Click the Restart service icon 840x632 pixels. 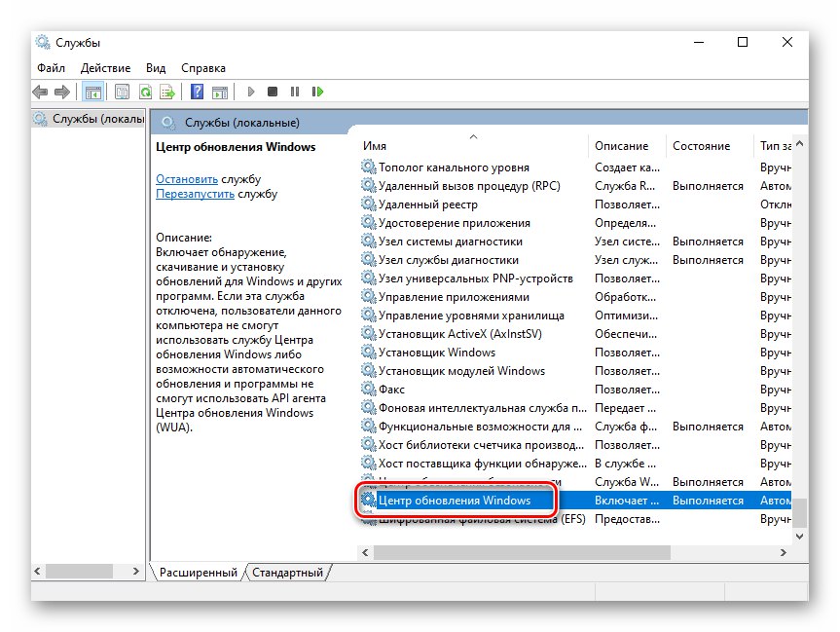[x=317, y=92]
